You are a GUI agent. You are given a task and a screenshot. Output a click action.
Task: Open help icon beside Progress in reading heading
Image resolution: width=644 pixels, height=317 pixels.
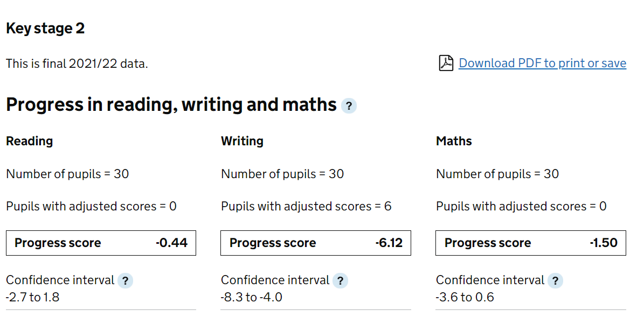(349, 106)
